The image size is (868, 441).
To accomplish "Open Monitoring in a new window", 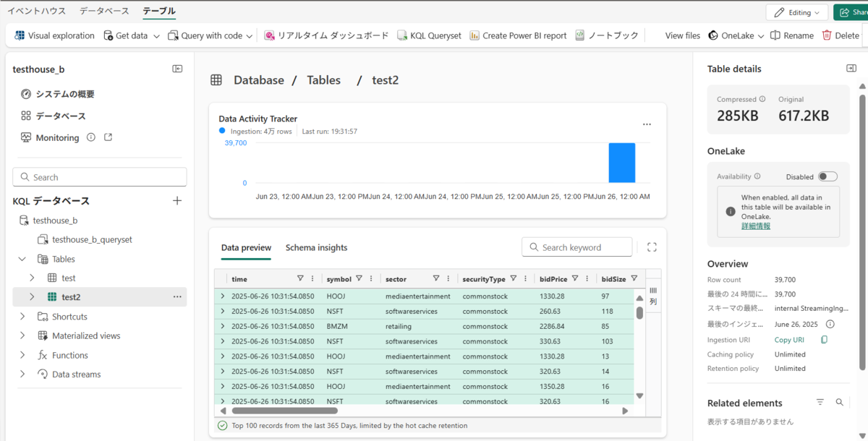I will pos(107,137).
